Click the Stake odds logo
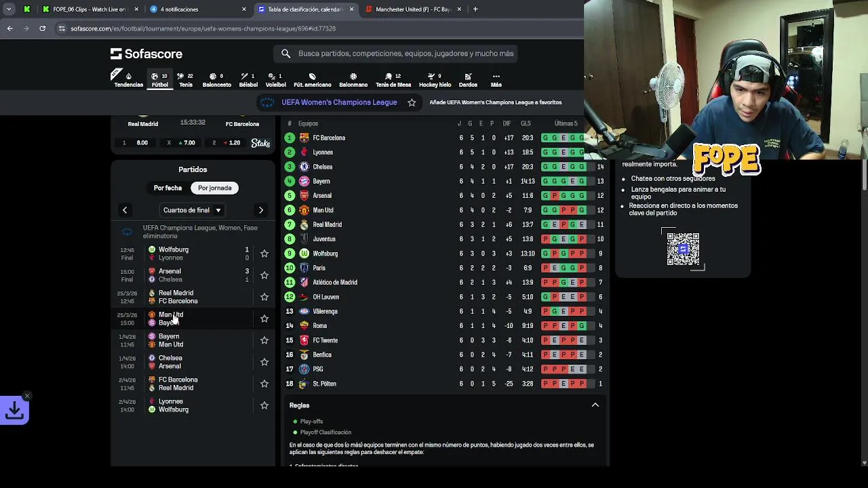 [260, 143]
